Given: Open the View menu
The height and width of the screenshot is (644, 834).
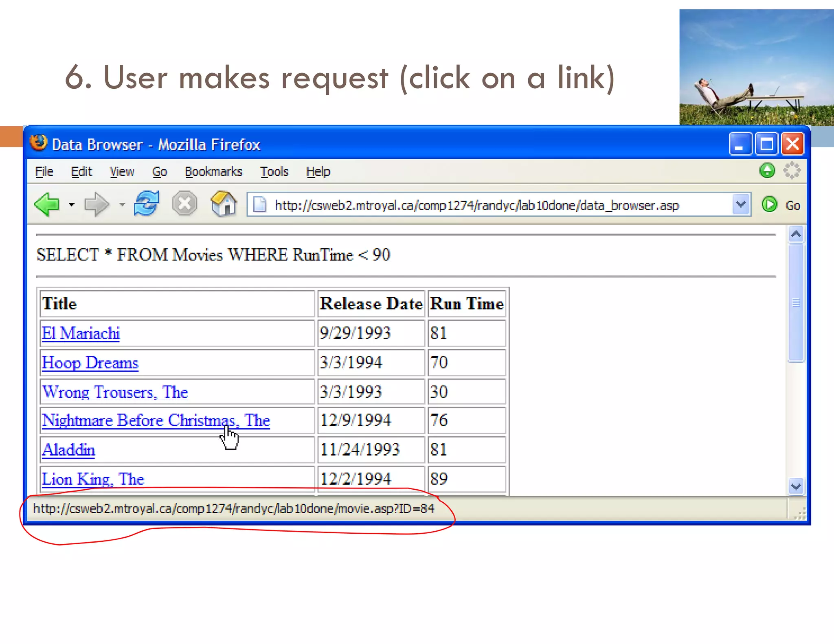Looking at the screenshot, I should coord(122,171).
